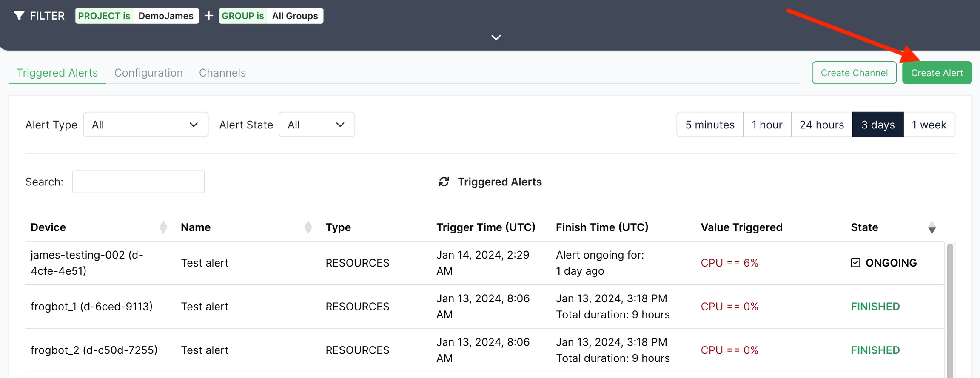980x378 pixels.
Task: Click the PROJECT is DemoJames filter chip
Action: [x=137, y=16]
